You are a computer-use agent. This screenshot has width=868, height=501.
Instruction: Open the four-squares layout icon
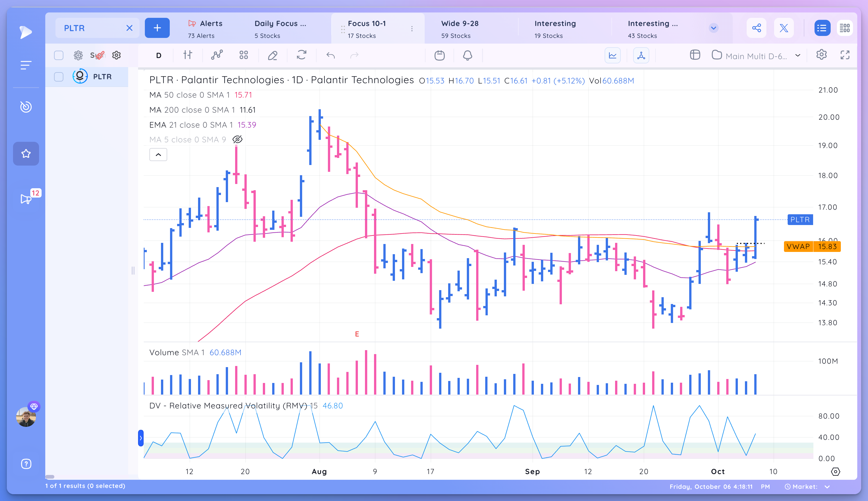tap(244, 55)
